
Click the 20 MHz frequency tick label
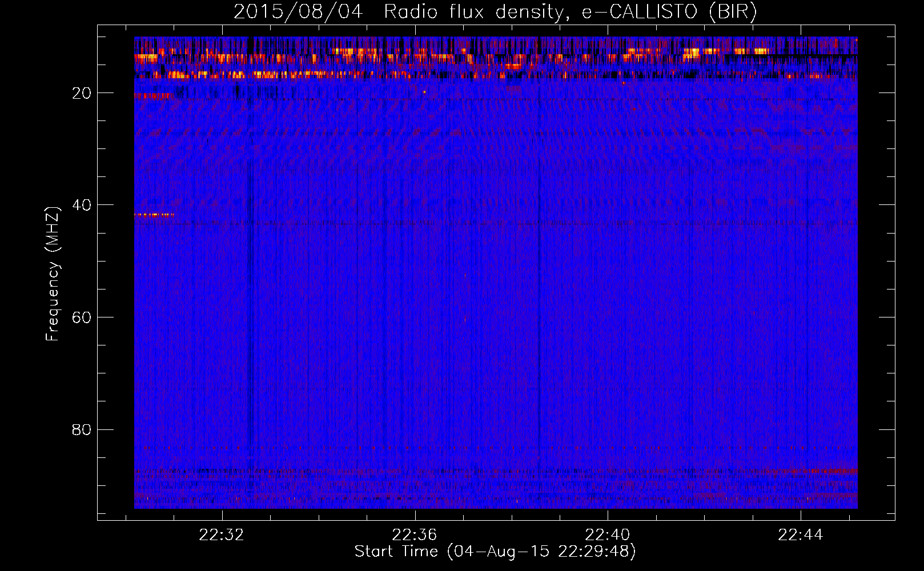pyautogui.click(x=82, y=93)
